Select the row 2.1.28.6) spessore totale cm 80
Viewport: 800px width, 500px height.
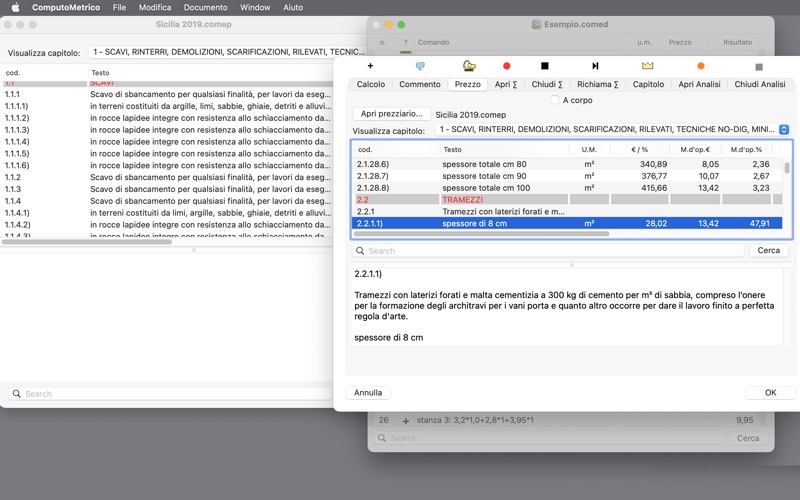[567, 164]
